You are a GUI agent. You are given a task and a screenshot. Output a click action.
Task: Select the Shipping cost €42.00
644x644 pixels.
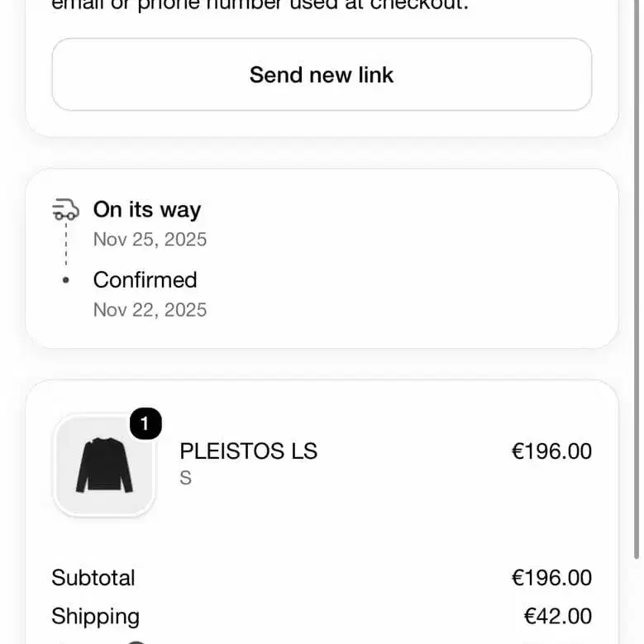click(558, 616)
